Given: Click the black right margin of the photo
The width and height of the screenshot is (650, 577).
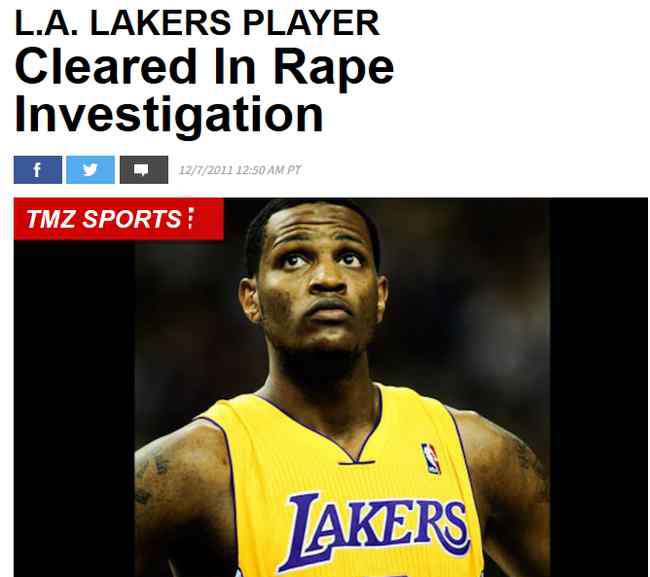Looking at the screenshot, I should 599,388.
